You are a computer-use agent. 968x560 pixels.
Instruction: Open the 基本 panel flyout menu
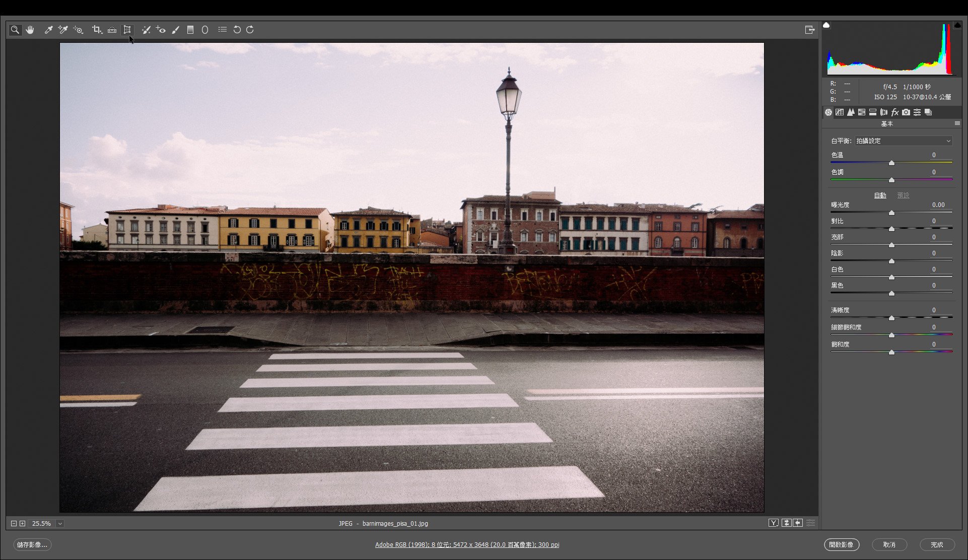point(957,123)
